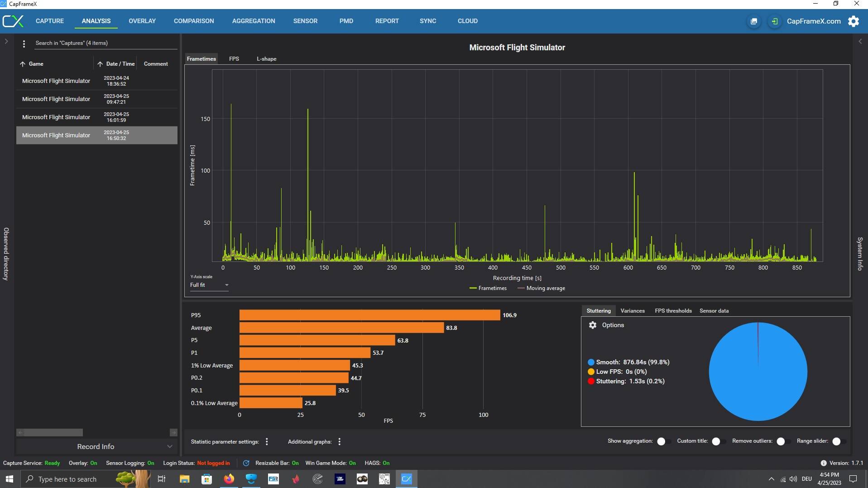Screen dimensions: 868x488
Task: Click the login arrow icon in header
Action: tap(774, 21)
